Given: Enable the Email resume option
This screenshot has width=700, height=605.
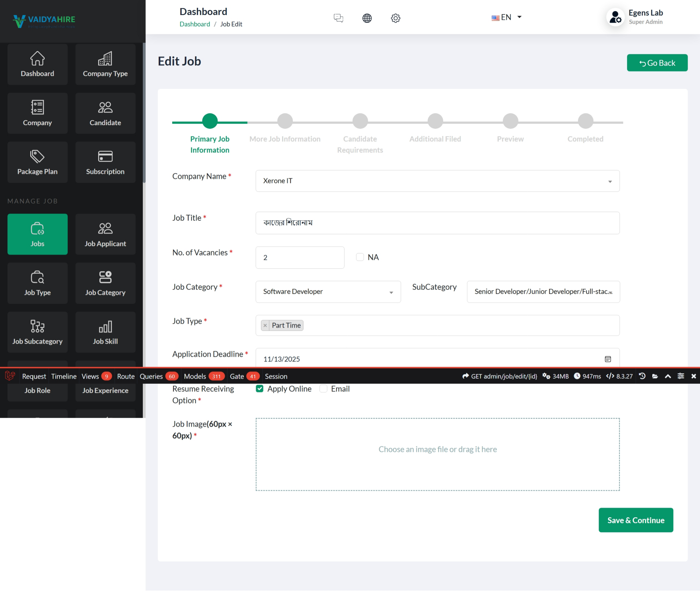Looking at the screenshot, I should point(323,389).
